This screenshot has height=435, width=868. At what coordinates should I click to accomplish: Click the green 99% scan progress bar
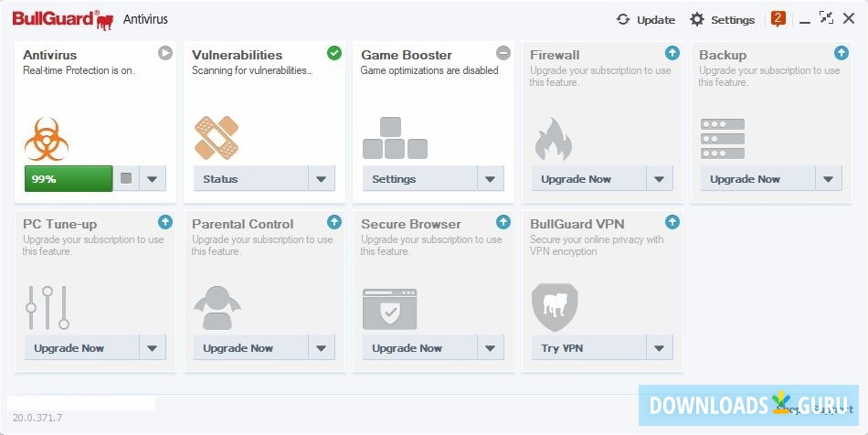pos(69,179)
